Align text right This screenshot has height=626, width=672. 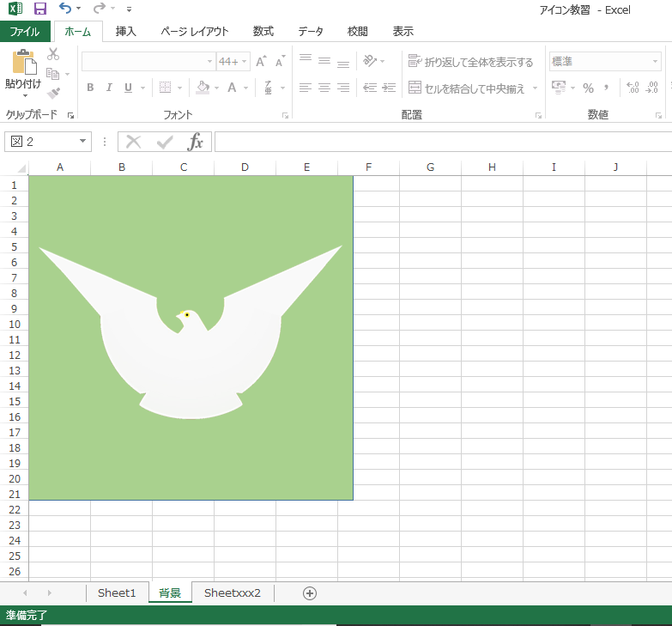(343, 88)
